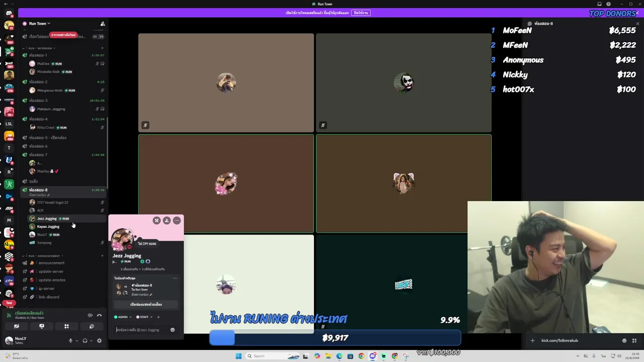This screenshot has width=644, height=362.
Task: Open more options on Jezz Jogging profile
Action: point(177,221)
